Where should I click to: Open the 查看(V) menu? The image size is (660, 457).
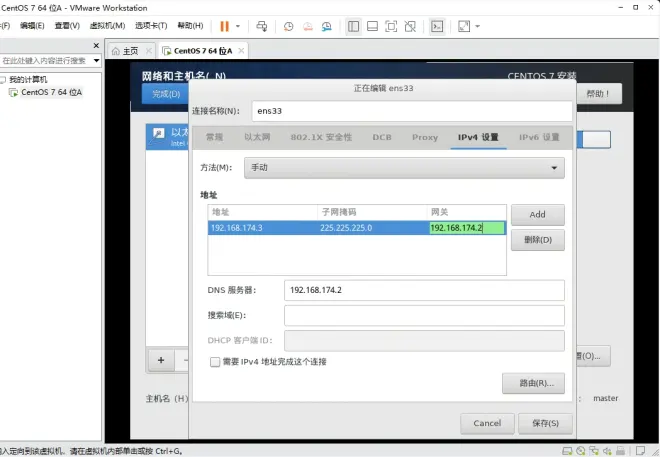(67, 26)
